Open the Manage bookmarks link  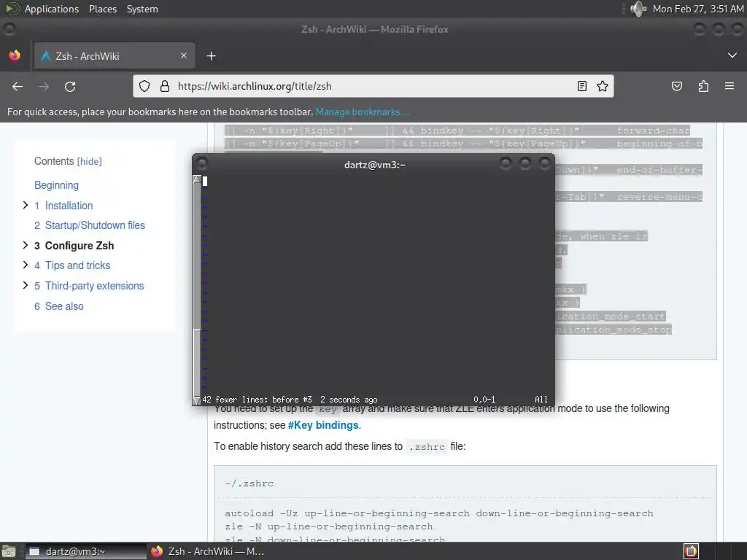[x=362, y=112]
